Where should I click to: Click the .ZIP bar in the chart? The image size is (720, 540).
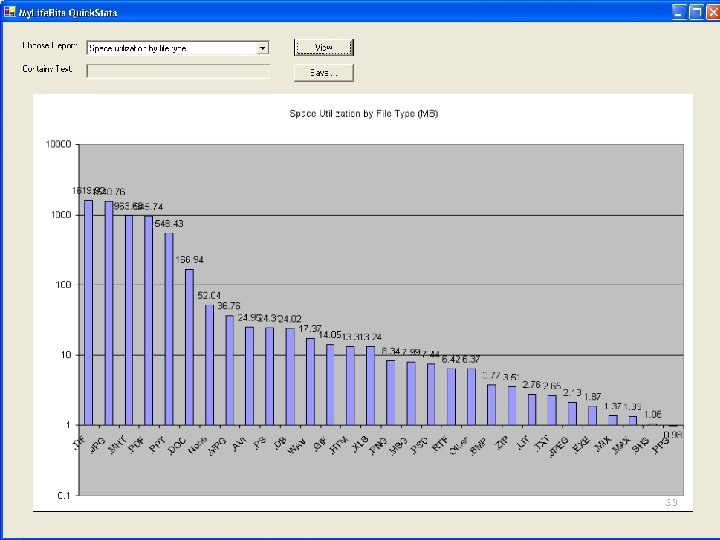[x=512, y=406]
